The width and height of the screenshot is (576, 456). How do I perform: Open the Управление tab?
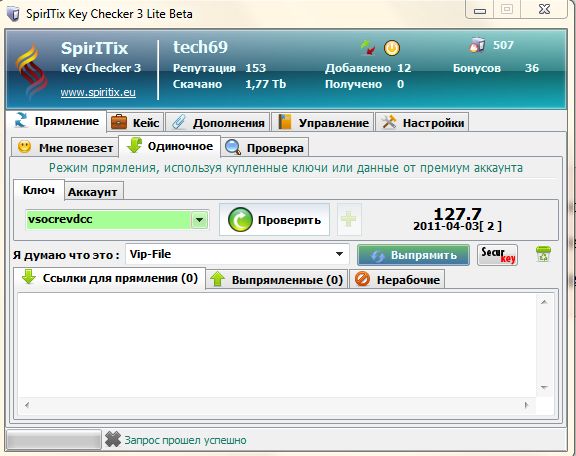323,123
